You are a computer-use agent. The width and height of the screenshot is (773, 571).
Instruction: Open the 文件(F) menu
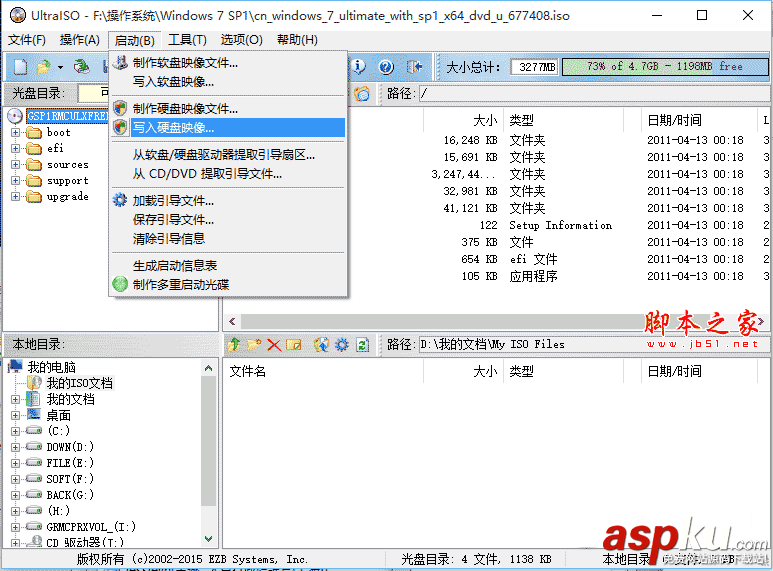(27, 39)
